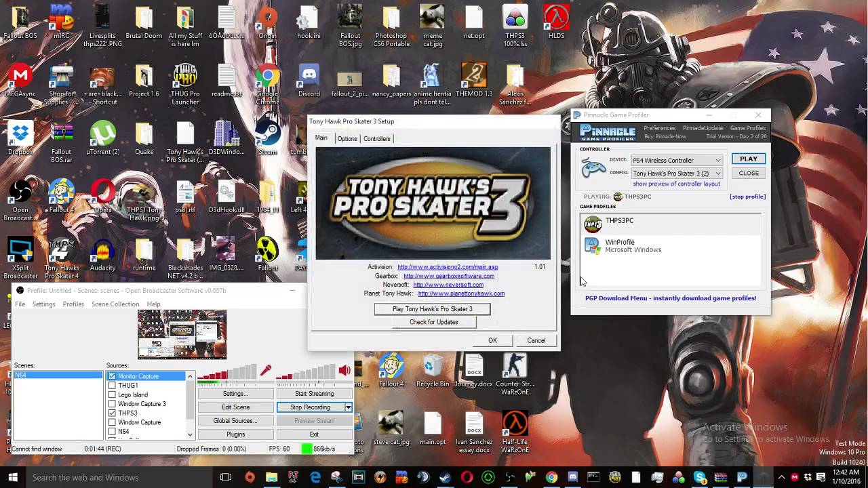This screenshot has height=488, width=868.
Task: Open OBS Settings menu
Action: [43, 304]
